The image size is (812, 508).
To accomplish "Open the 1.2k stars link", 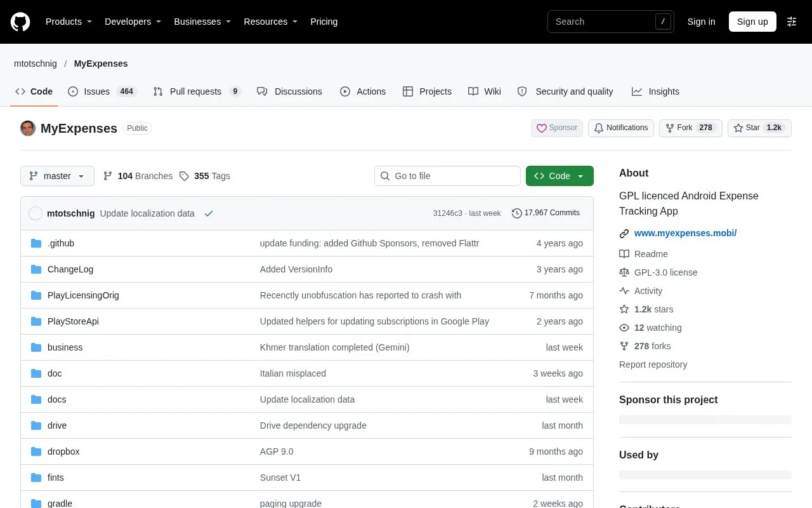I will (646, 309).
